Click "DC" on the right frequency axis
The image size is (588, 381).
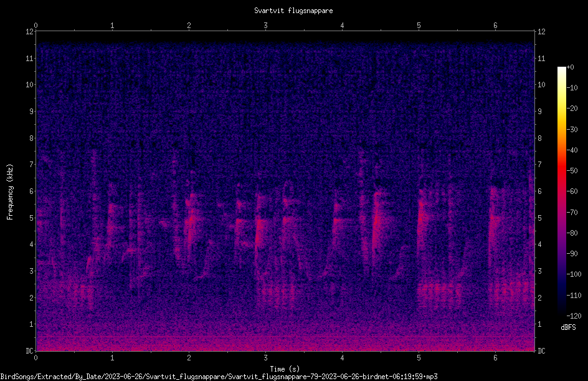point(541,351)
